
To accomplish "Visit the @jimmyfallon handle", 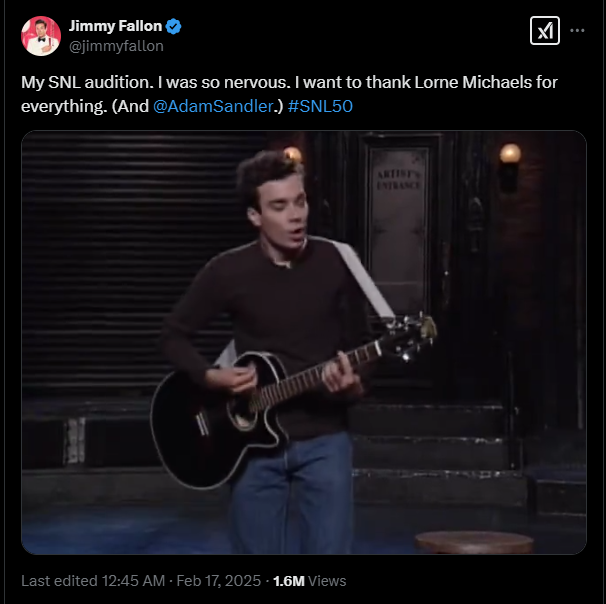I will (116, 45).
